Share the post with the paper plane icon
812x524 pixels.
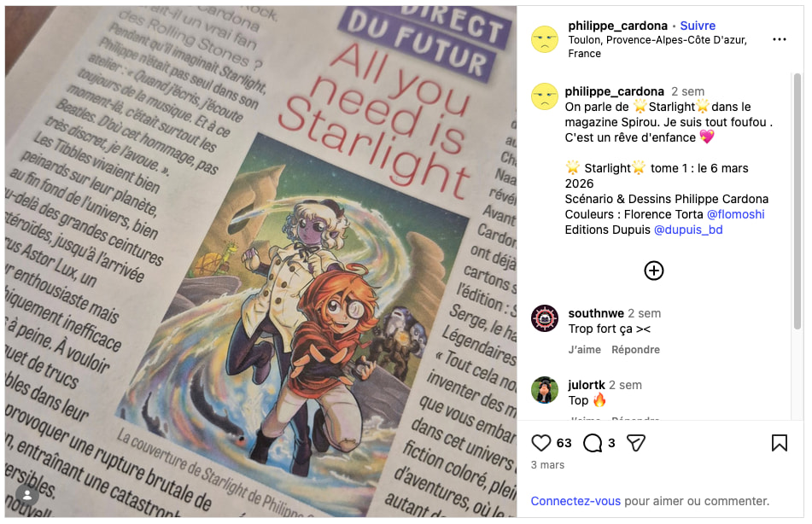(636, 443)
